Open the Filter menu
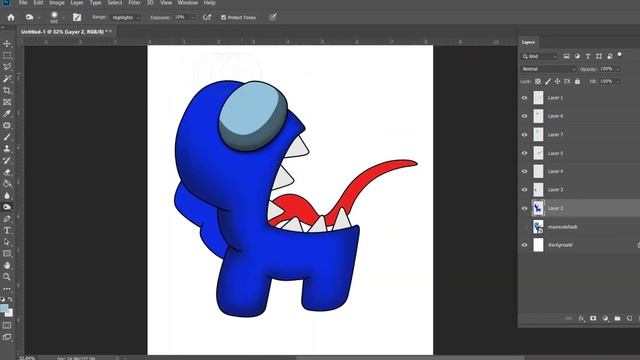The image size is (640, 360). [134, 3]
